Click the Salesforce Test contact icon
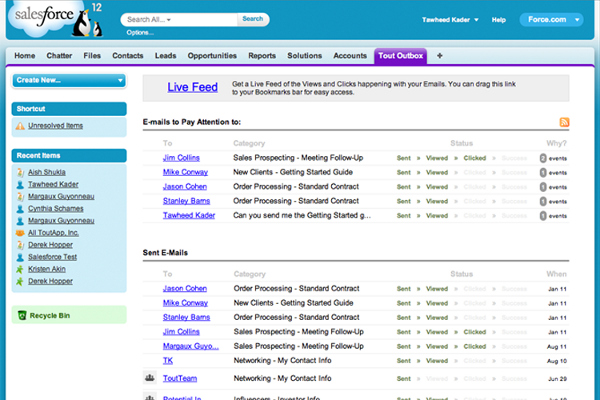Viewport: 600px width, 400px height. point(20,257)
